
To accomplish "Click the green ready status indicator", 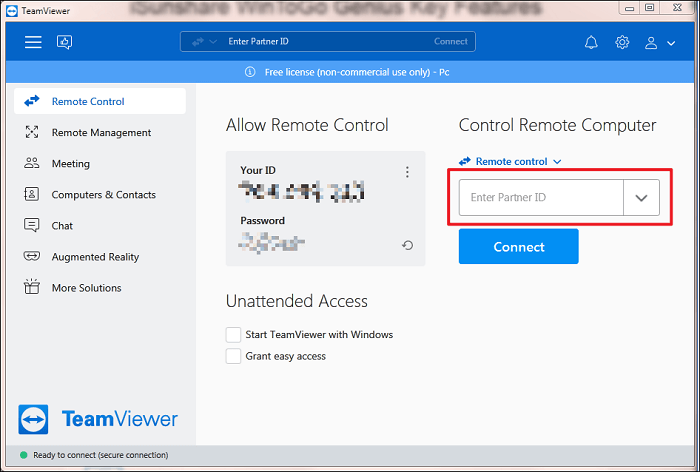I will pos(24,455).
